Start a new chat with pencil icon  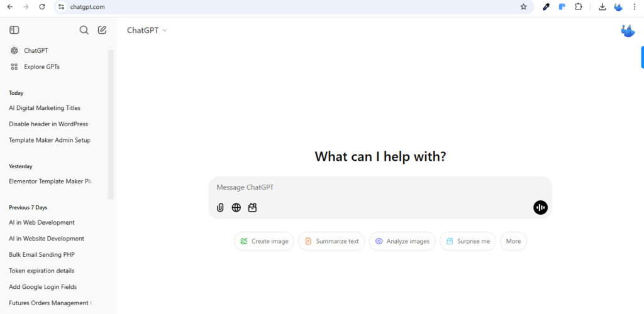[x=102, y=30]
